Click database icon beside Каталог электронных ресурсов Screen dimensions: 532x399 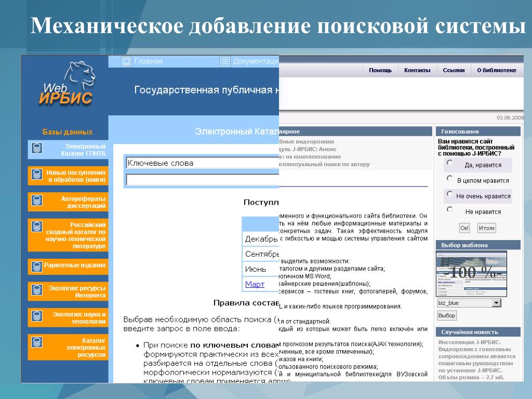tap(37, 342)
